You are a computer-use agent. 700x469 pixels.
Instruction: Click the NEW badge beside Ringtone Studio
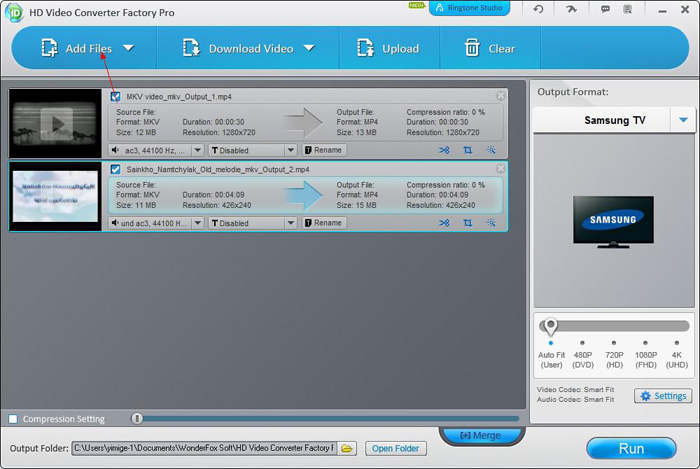coord(417,5)
